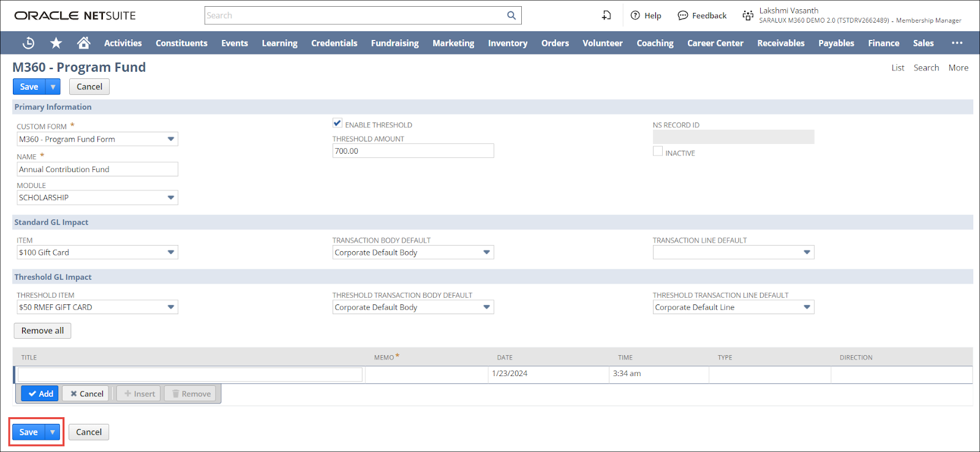Open the Feedback speech bubble icon
This screenshot has width=980, height=452.
[682, 15]
